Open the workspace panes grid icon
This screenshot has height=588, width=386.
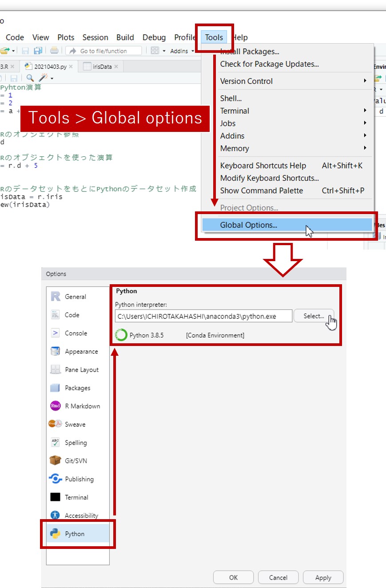pos(155,51)
